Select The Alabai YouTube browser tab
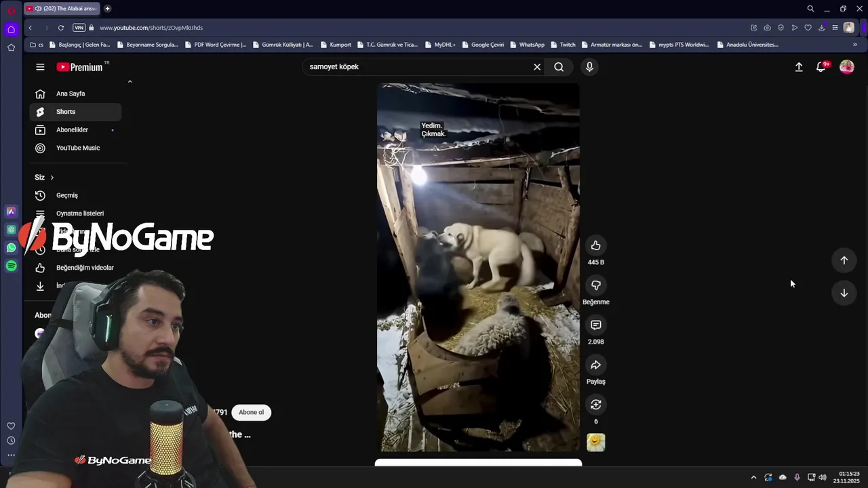Viewport: 868px width, 488px height. (61, 9)
